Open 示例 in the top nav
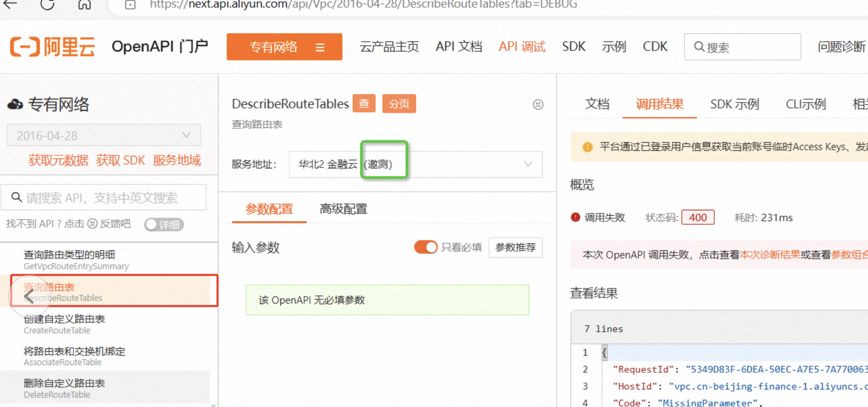The width and height of the screenshot is (868, 407). (614, 47)
